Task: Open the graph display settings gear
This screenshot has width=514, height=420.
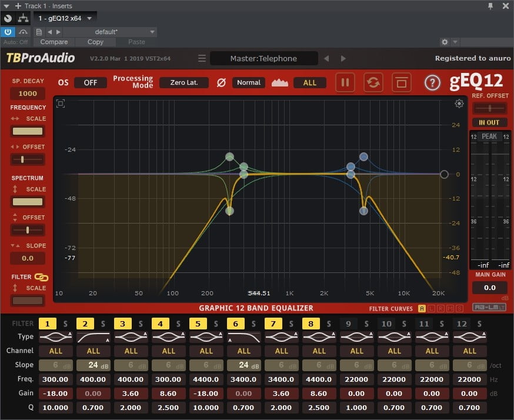Action: click(459, 104)
